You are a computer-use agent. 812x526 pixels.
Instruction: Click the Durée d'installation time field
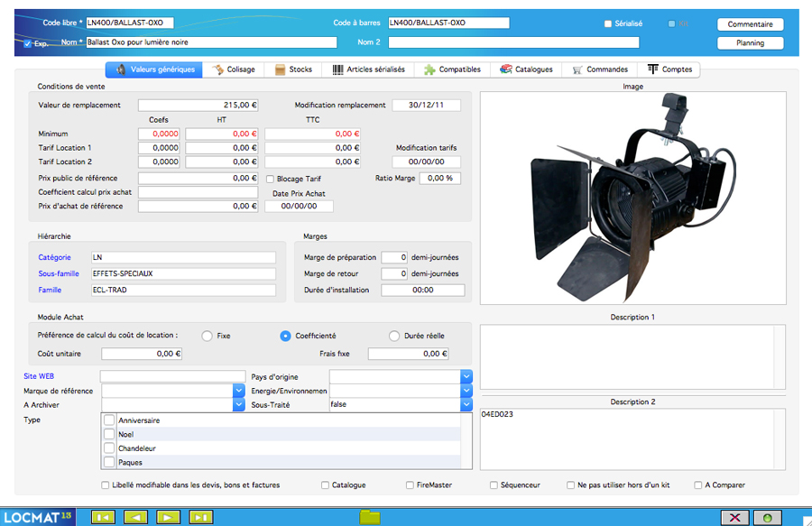(x=422, y=290)
